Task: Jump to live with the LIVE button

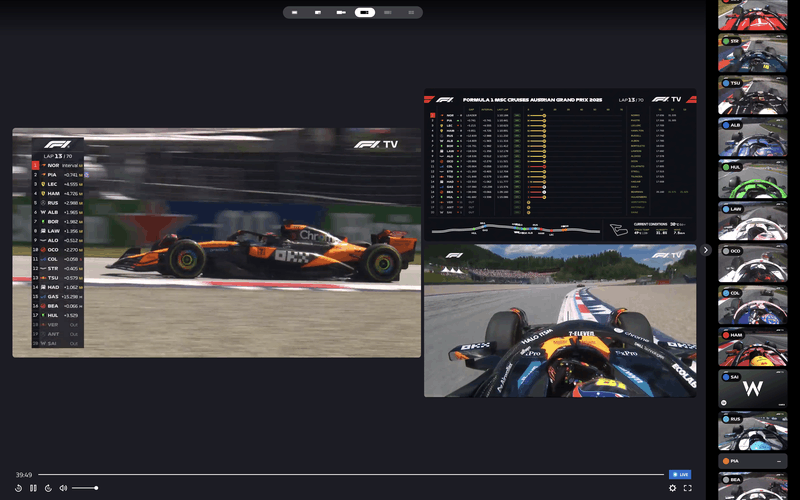Action: coord(680,474)
